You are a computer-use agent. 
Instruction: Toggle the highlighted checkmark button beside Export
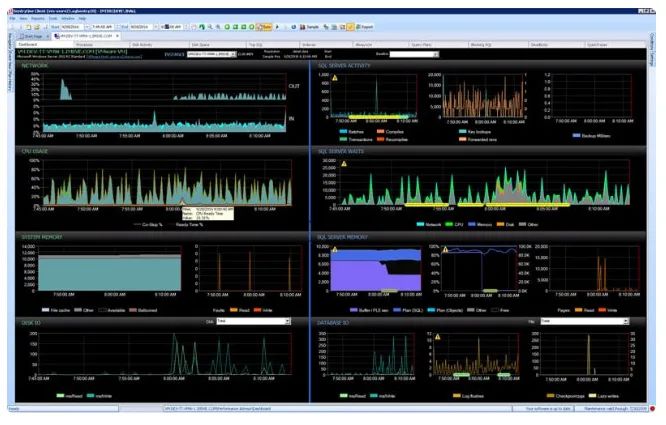click(x=350, y=27)
